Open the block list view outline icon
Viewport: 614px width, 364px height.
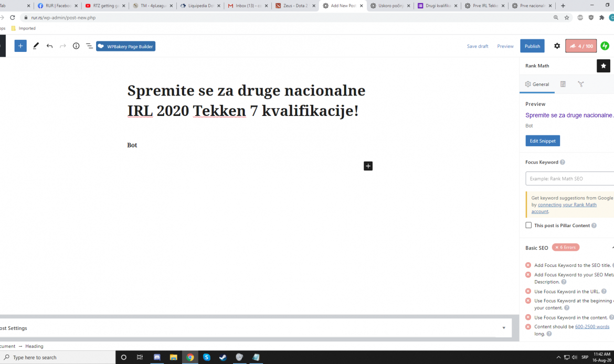click(89, 46)
